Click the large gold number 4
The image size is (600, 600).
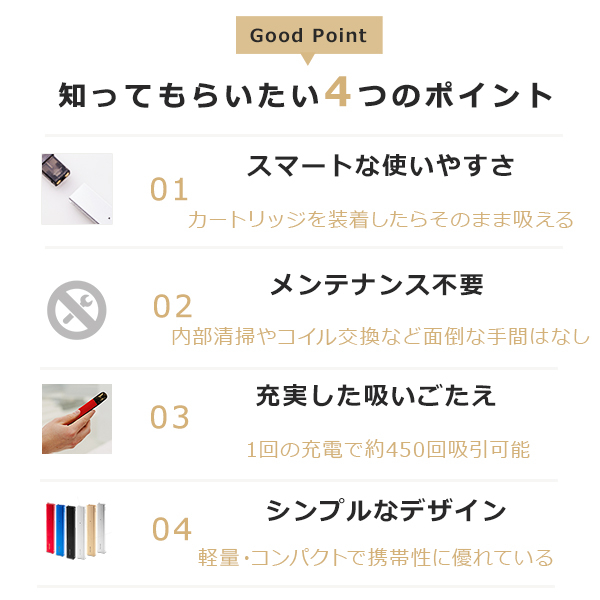pyautogui.click(x=339, y=93)
